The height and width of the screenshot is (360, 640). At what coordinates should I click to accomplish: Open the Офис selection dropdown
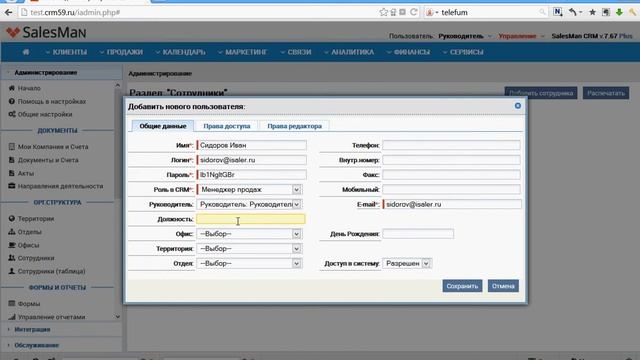249,234
